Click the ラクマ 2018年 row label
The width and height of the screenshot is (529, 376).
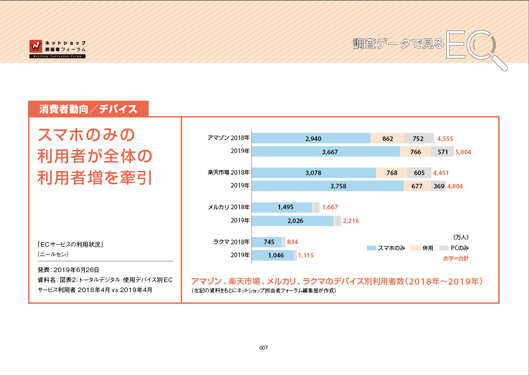[231, 242]
